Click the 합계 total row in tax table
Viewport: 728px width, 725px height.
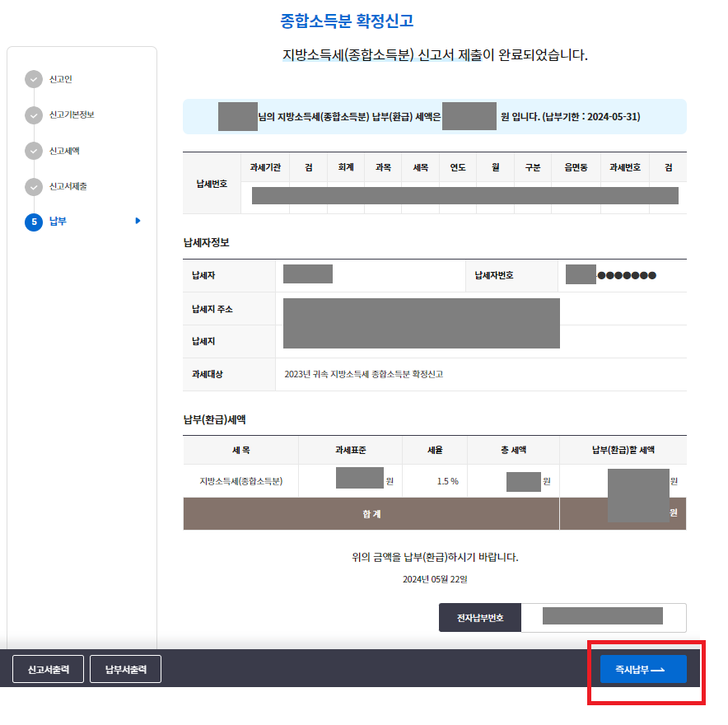[x=368, y=512]
